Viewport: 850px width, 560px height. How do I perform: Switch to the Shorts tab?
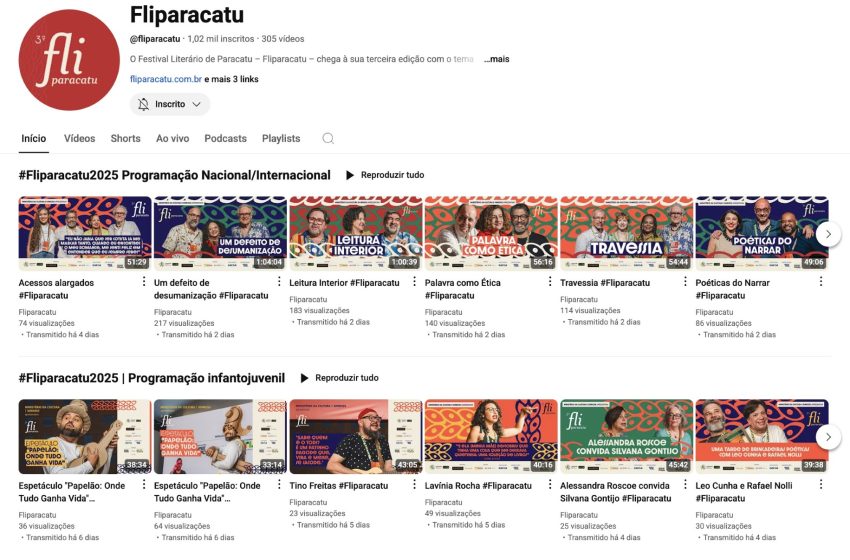tap(125, 138)
